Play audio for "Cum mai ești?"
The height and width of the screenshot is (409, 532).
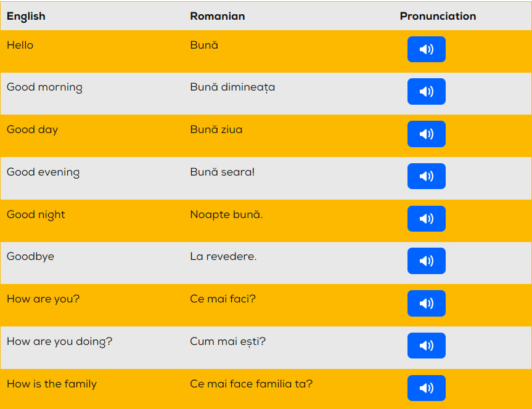(426, 346)
